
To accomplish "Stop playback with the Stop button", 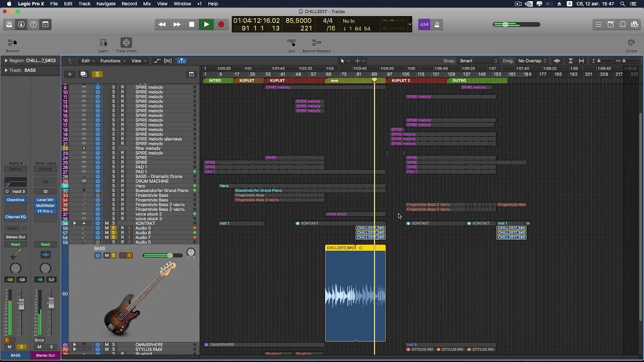I will pos(192,24).
